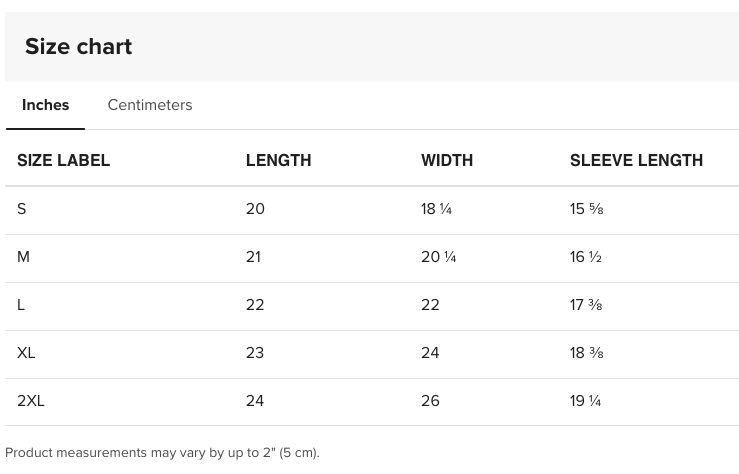
Task: Switch to the Inches tab
Action: pyautogui.click(x=45, y=105)
